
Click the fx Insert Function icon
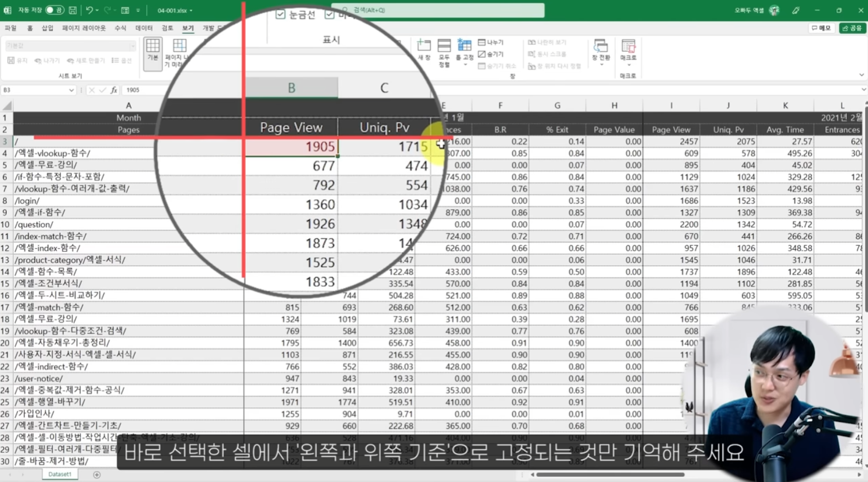point(114,90)
